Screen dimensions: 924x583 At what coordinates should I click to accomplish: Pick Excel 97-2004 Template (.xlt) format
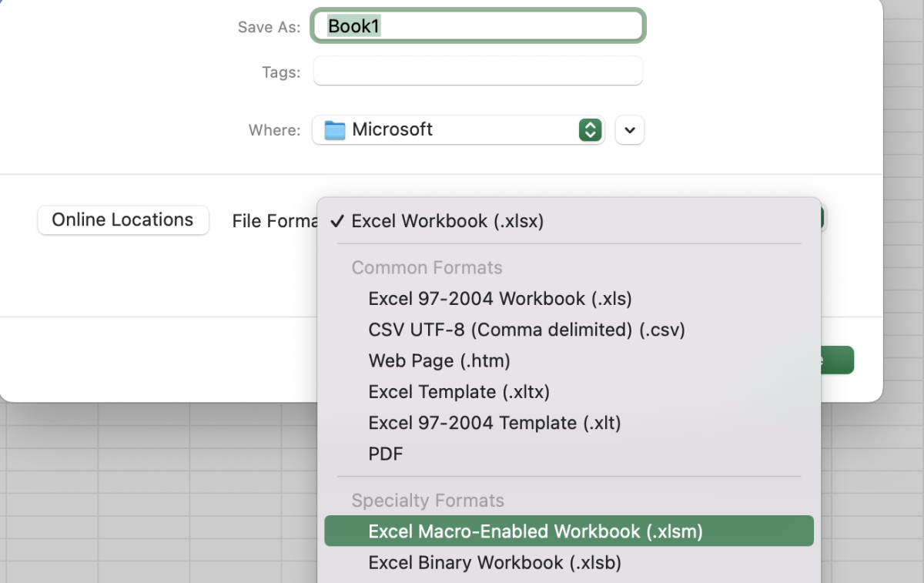pyautogui.click(x=494, y=423)
